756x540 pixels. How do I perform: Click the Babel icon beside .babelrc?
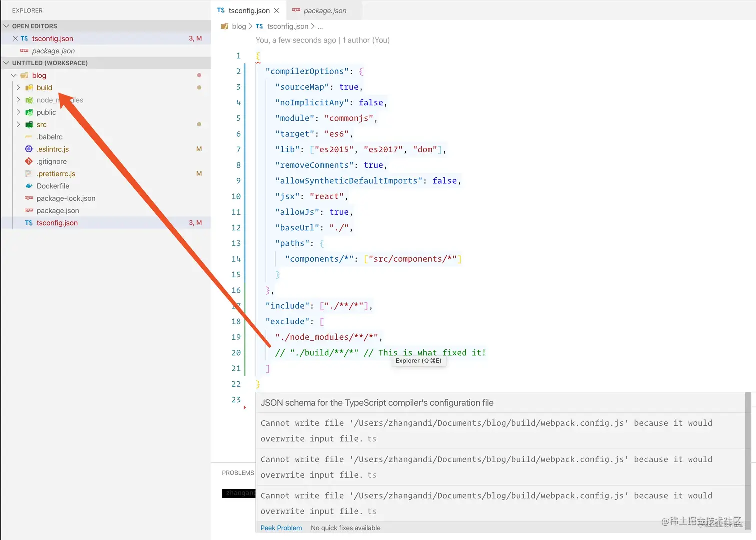[x=28, y=136]
